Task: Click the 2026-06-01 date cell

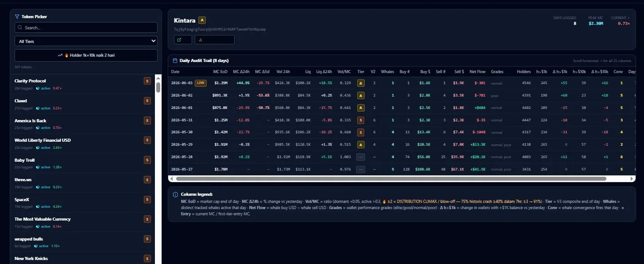Action: coord(181,108)
